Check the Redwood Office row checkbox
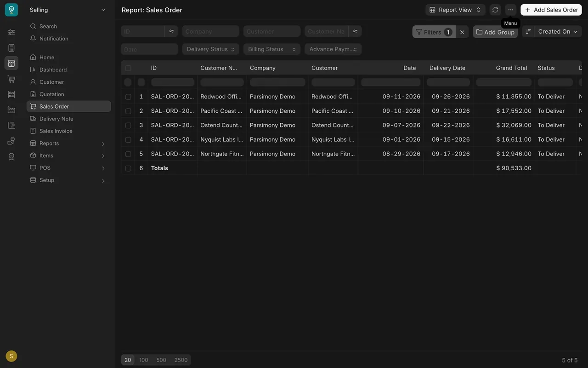Screen dimensions: 588x368 (x=128, y=97)
